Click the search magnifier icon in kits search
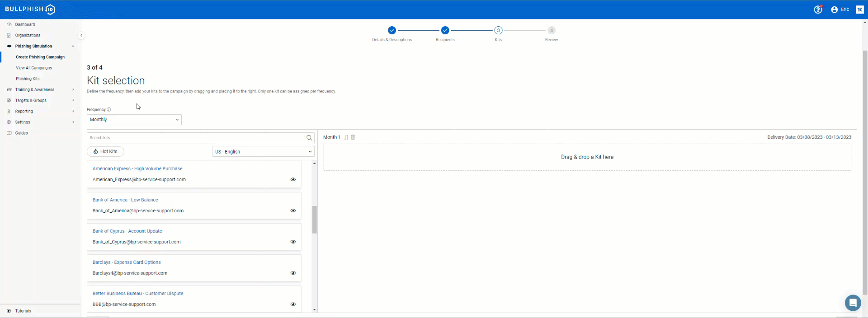Image resolution: width=868 pixels, height=318 pixels. click(x=309, y=138)
